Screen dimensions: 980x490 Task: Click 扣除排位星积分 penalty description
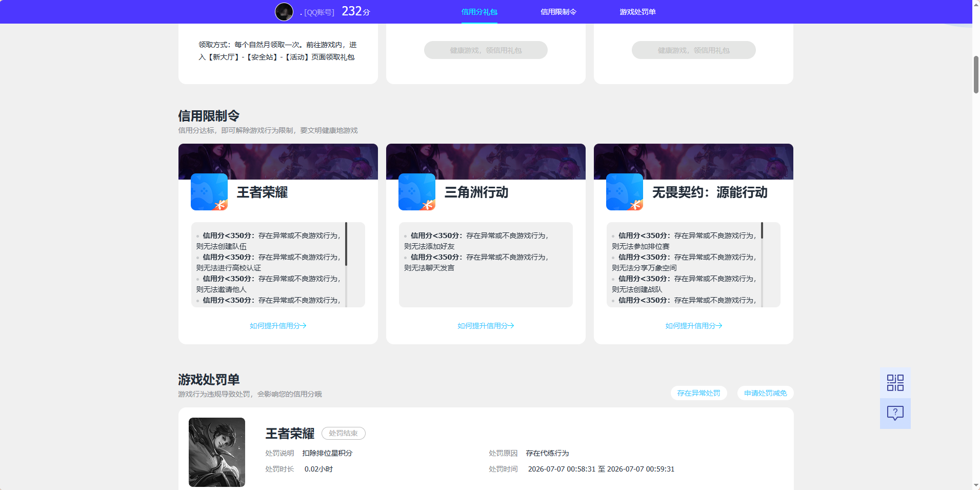click(x=327, y=453)
